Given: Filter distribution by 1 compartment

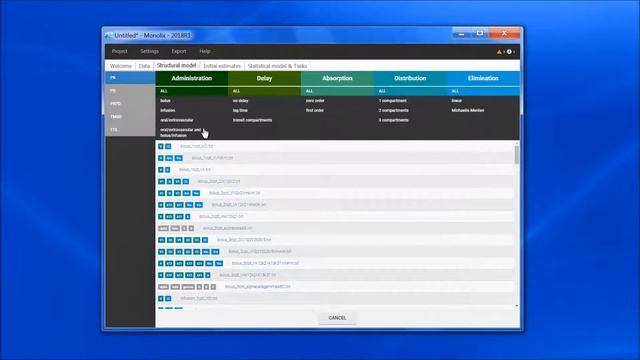Looking at the screenshot, I should (x=392, y=100).
